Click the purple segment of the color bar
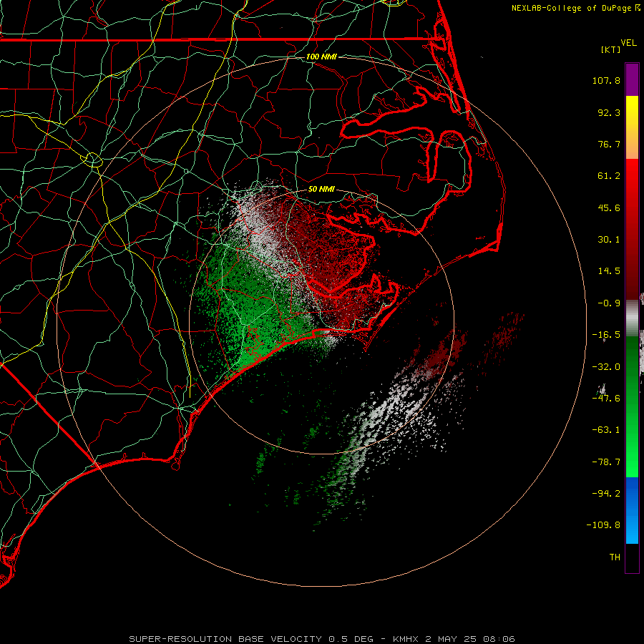 [x=632, y=79]
